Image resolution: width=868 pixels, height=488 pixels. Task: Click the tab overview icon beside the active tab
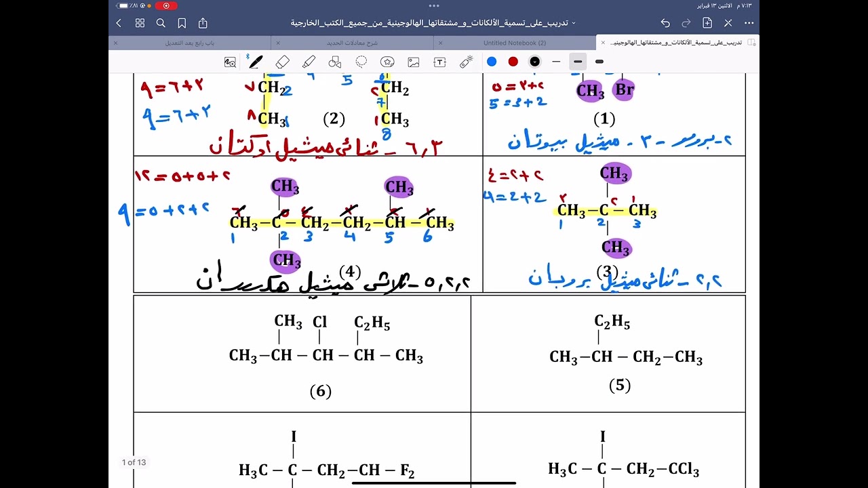point(751,43)
